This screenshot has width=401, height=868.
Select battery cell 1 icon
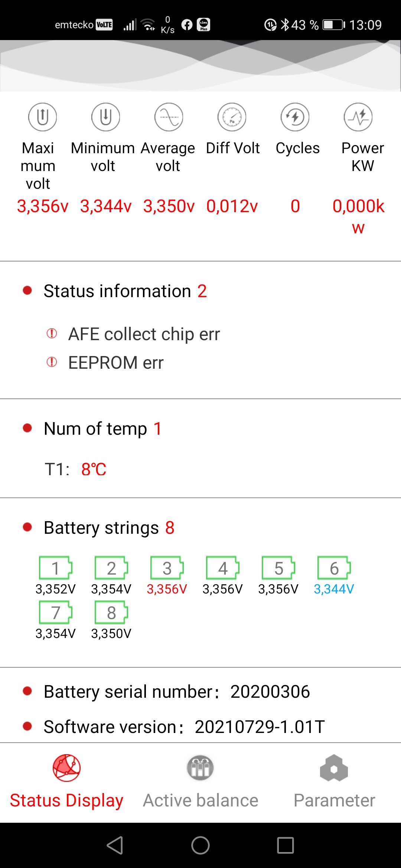(x=56, y=568)
